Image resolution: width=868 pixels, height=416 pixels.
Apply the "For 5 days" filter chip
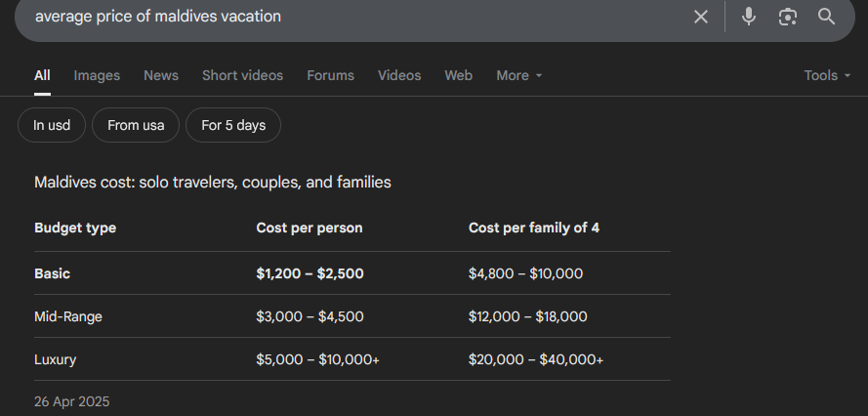point(233,125)
